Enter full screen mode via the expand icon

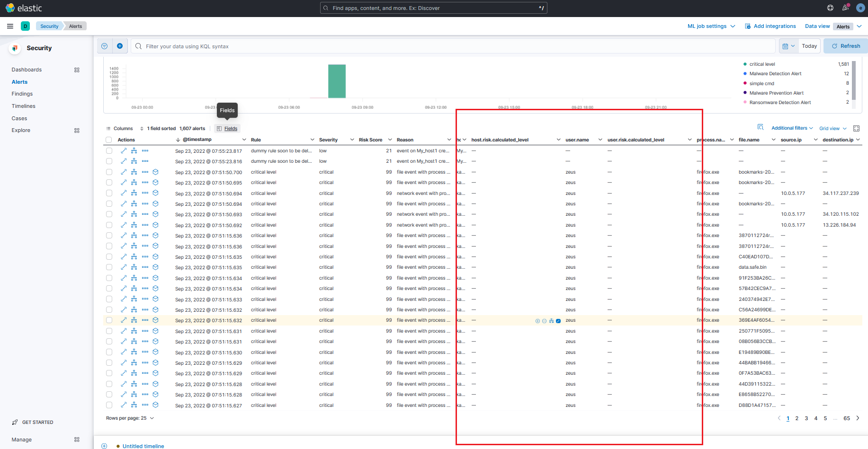(x=856, y=128)
